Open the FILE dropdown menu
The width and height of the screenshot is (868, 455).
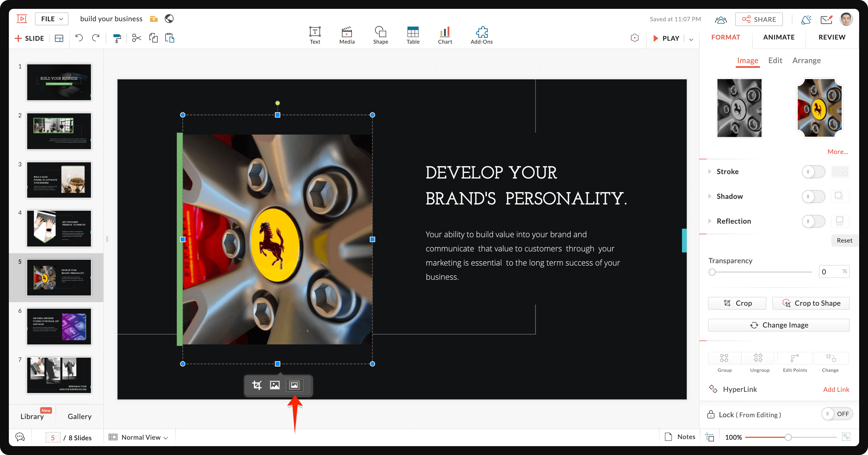[x=52, y=19]
